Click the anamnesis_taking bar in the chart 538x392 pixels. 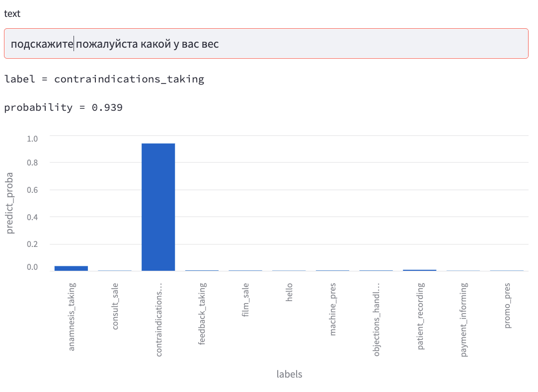point(71,268)
